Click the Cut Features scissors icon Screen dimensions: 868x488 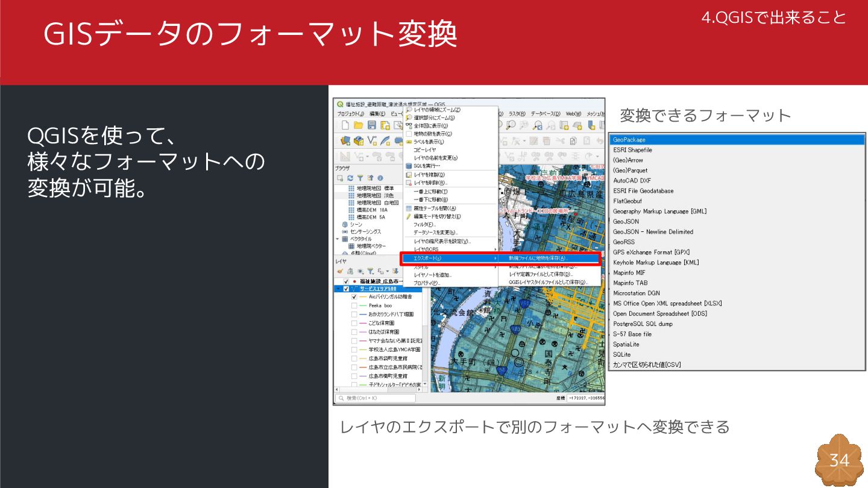click(560, 140)
